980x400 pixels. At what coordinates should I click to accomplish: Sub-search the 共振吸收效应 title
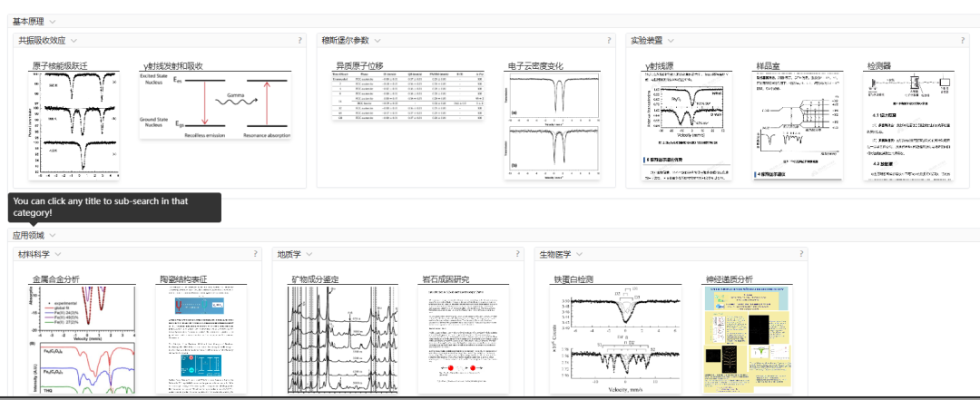click(x=42, y=41)
